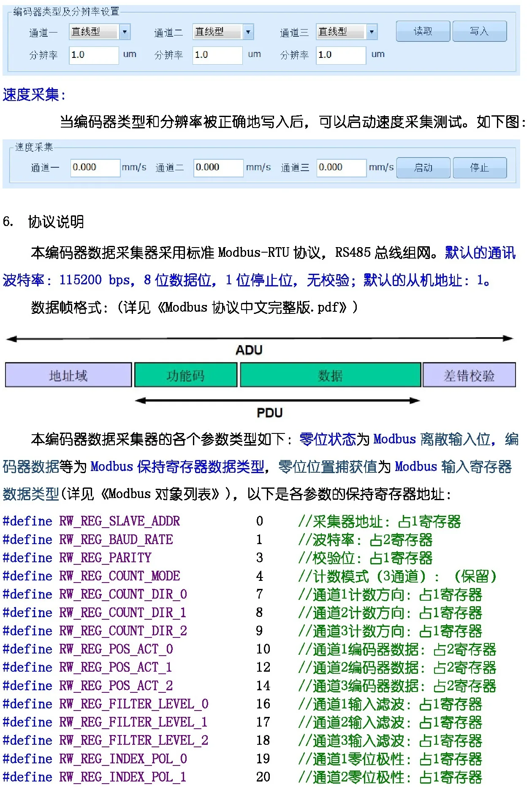
Task: Select the 通道三 speed value field
Action: click(x=342, y=168)
